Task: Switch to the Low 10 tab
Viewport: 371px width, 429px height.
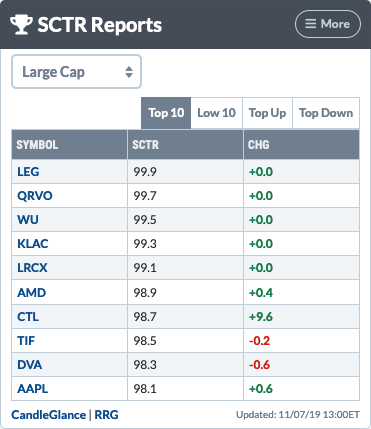Action: point(217,113)
